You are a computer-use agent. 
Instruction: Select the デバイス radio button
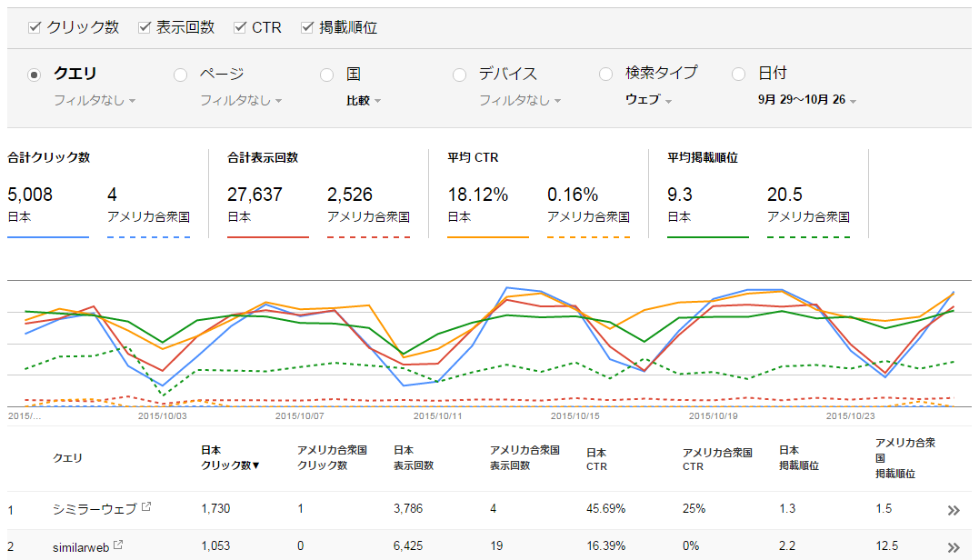click(x=459, y=75)
